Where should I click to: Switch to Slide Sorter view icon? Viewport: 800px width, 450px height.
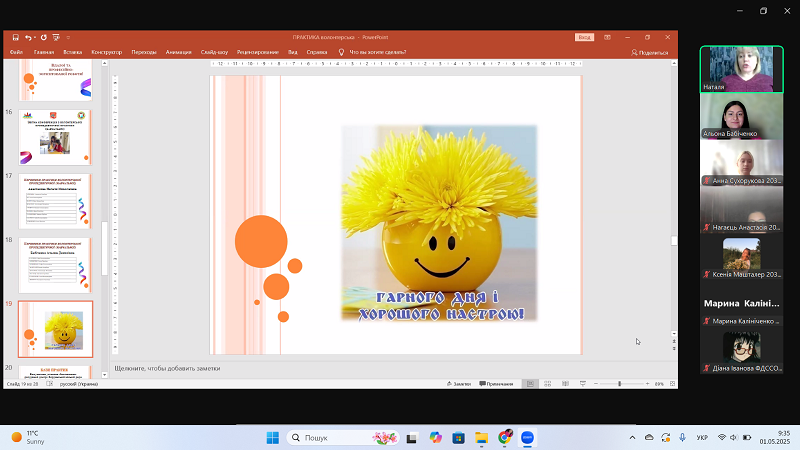click(x=547, y=384)
